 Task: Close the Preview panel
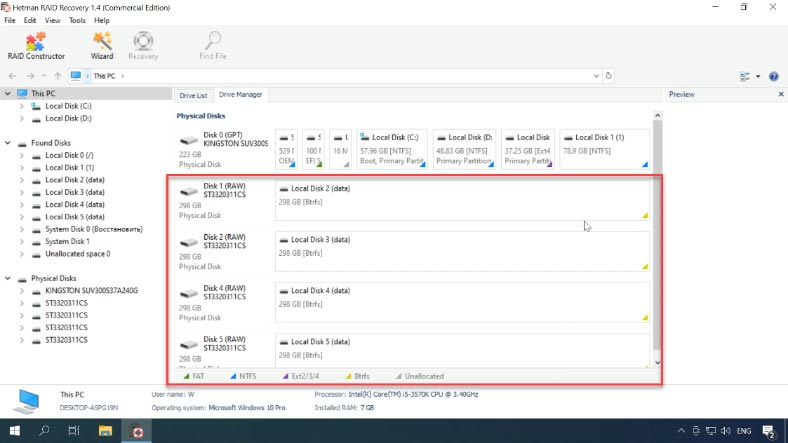[x=780, y=94]
